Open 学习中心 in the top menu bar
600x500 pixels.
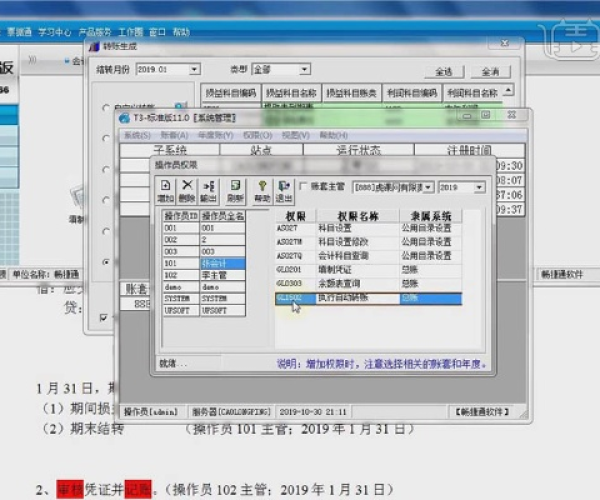pos(55,32)
